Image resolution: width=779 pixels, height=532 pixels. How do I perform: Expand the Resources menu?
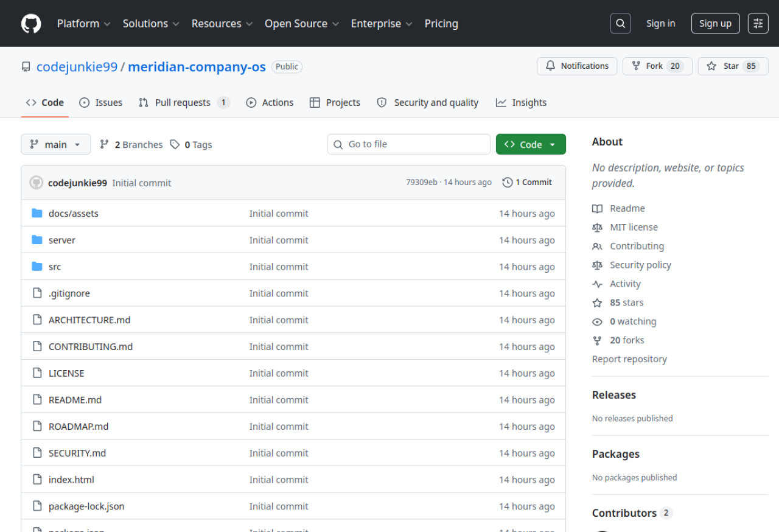click(x=222, y=24)
